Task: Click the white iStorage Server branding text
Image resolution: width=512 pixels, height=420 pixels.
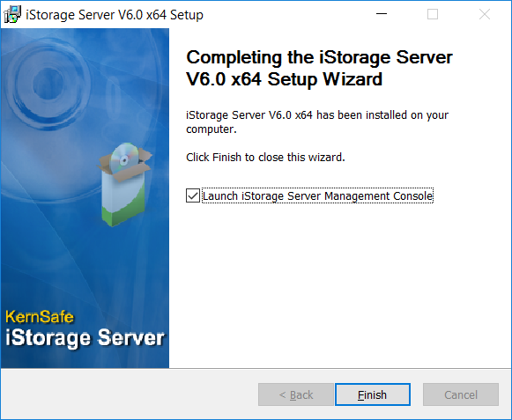Action: pos(85,338)
